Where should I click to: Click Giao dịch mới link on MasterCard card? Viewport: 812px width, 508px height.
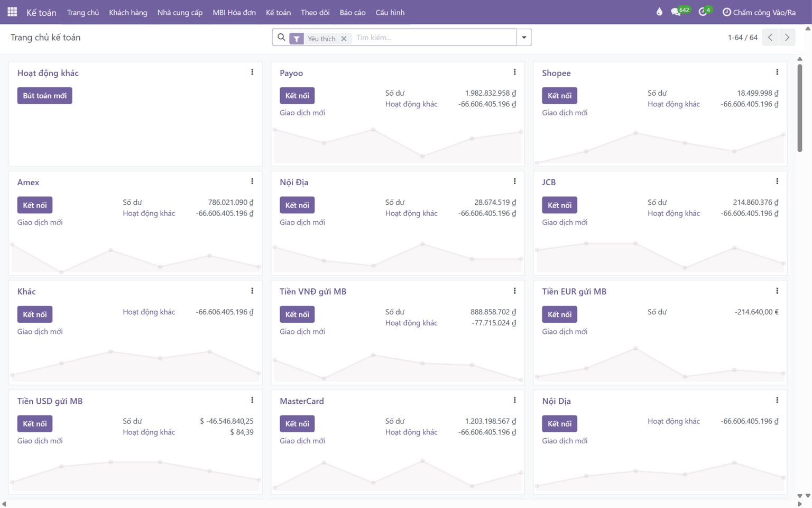(x=302, y=441)
